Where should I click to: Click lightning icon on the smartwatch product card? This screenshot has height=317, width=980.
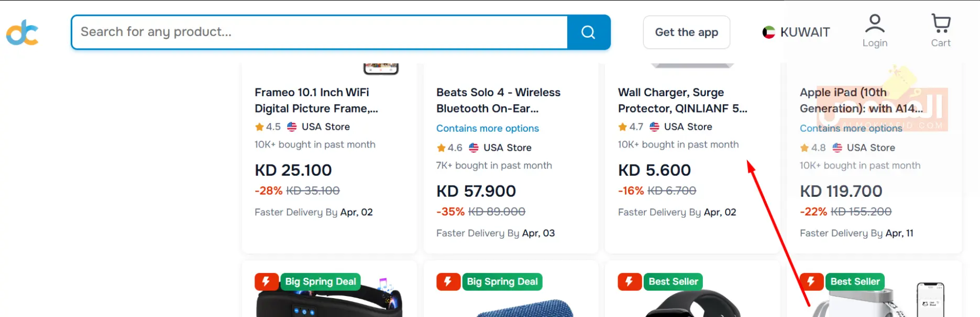pyautogui.click(x=629, y=281)
